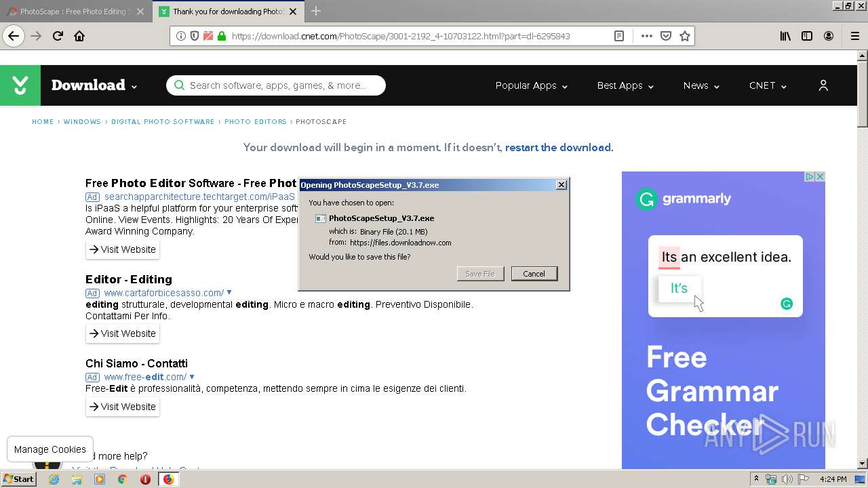Close the Grammarly ad with X
The image size is (868, 488).
point(820,176)
